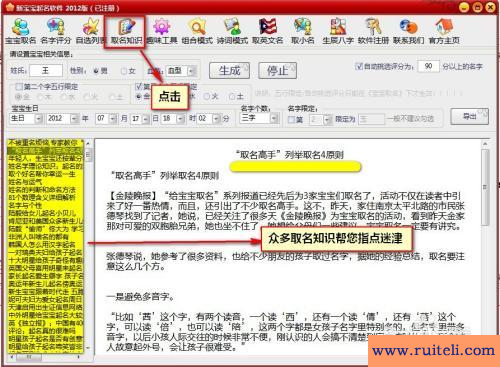Open the character position dropdown under 名字限定
The image size is (500, 367).
(x=328, y=119)
